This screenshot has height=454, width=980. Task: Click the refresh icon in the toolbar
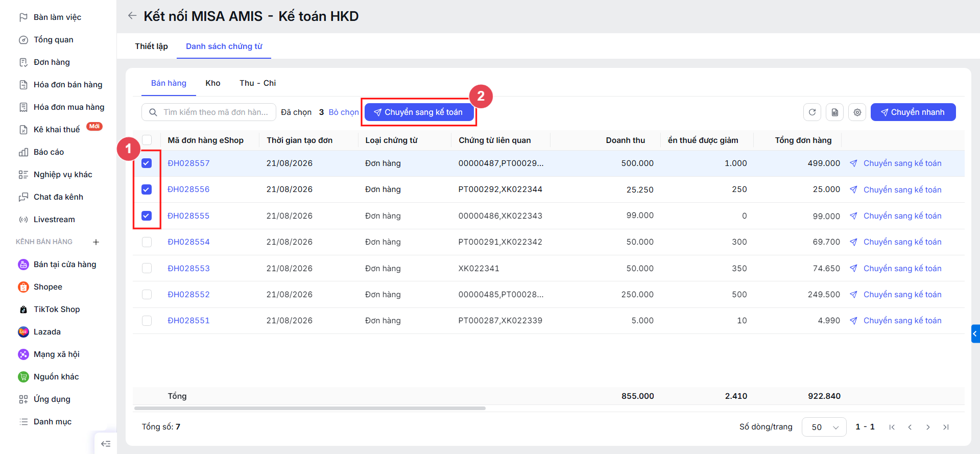812,112
